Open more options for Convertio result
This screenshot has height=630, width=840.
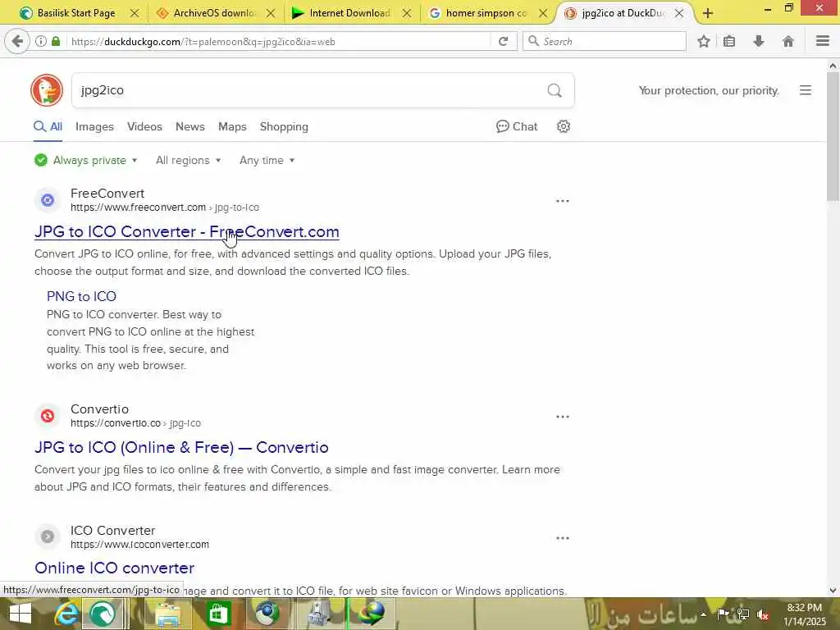563,417
